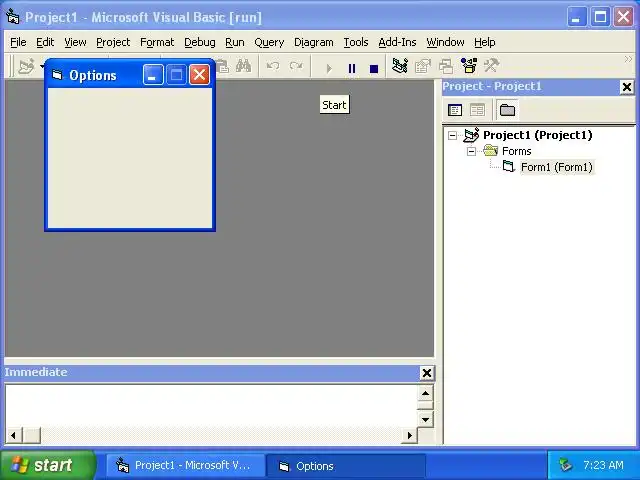Screen dimensions: 640x480
Task: Click the Visual Basic title bar icon
Action: pos(13,17)
